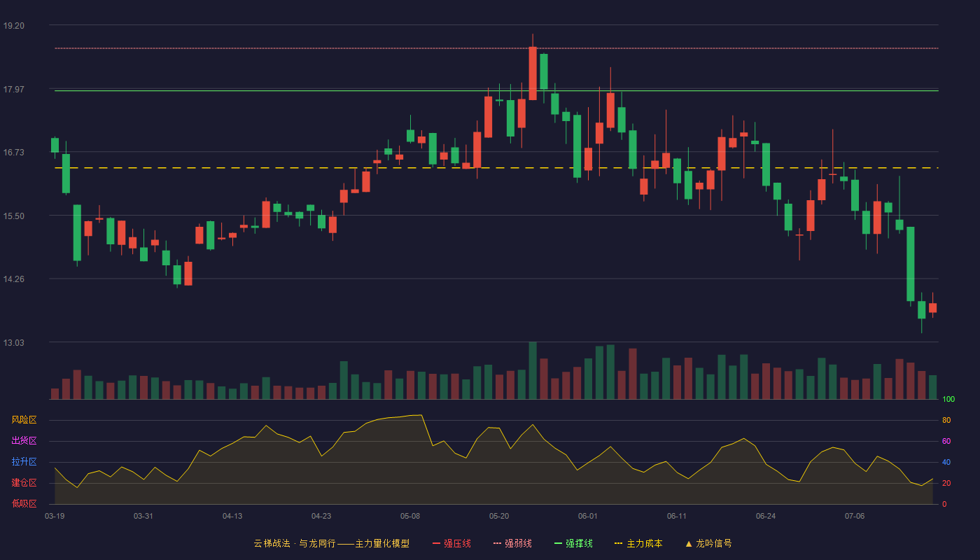
Task: Click the 100 value on the indicator axis
Action: [x=948, y=400]
